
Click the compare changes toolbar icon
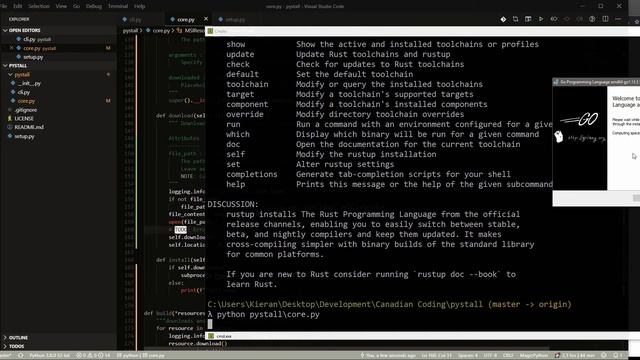point(516,19)
